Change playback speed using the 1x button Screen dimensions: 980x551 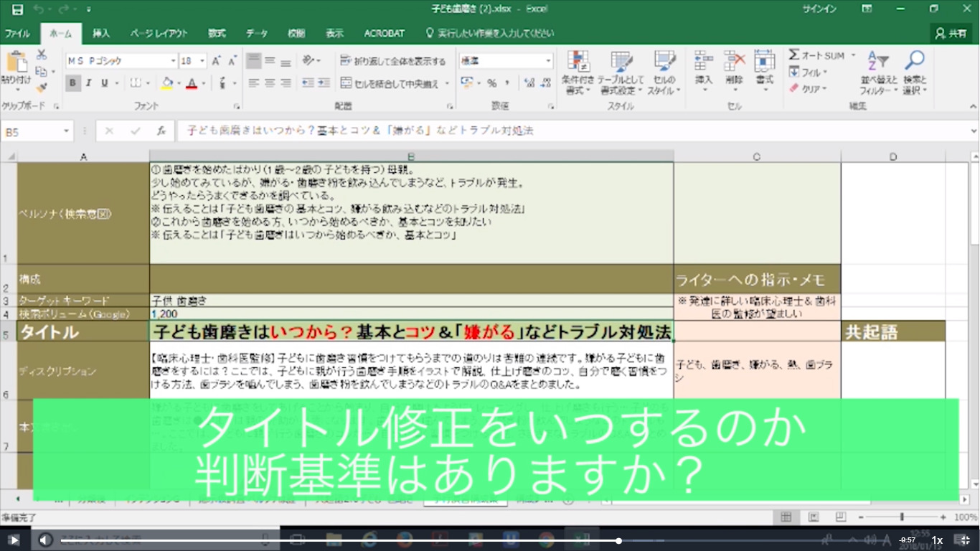point(937,540)
